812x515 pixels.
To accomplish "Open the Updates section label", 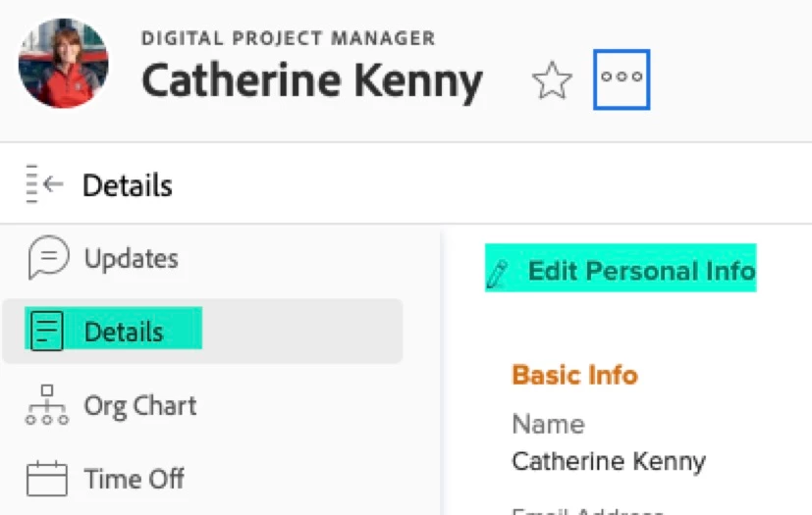I will click(132, 259).
